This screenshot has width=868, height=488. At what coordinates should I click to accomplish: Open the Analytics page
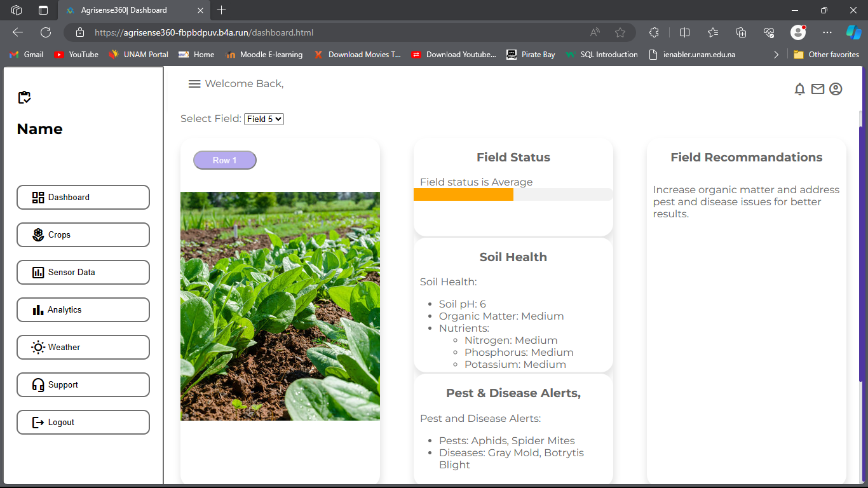pos(83,309)
